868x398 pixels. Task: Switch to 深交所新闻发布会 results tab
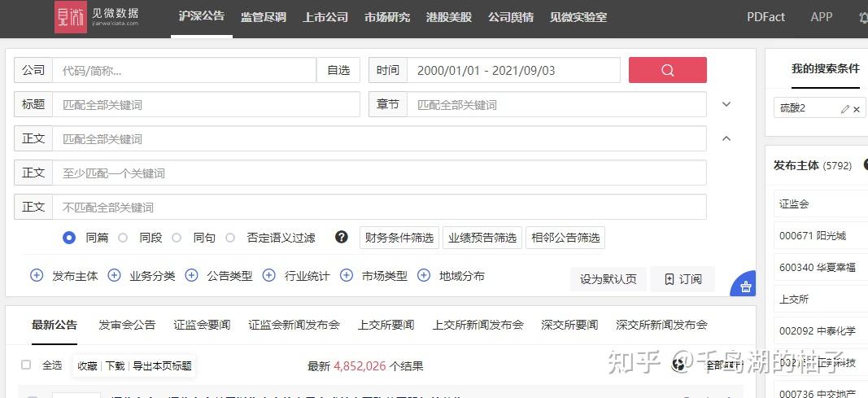[661, 325]
